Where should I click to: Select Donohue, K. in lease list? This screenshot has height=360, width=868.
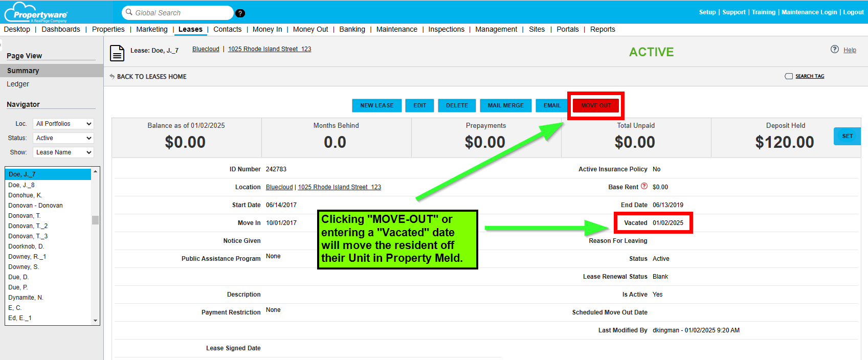tap(25, 195)
